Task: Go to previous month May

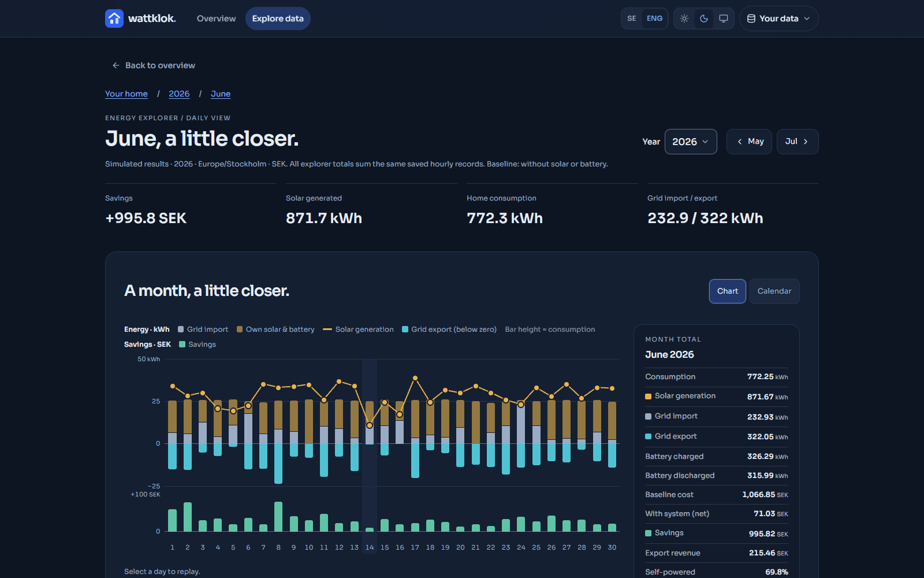Action: click(749, 142)
